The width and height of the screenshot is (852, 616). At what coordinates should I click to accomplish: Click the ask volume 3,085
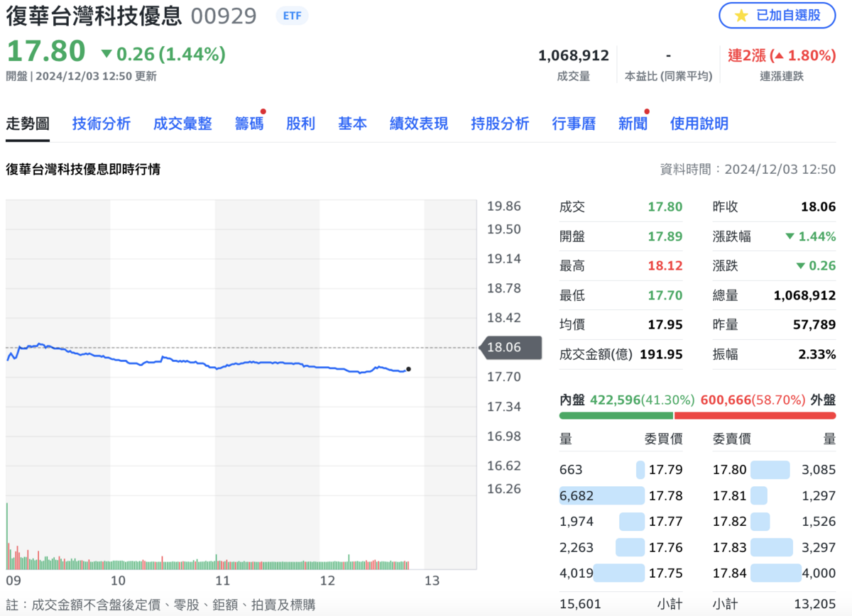[819, 470]
